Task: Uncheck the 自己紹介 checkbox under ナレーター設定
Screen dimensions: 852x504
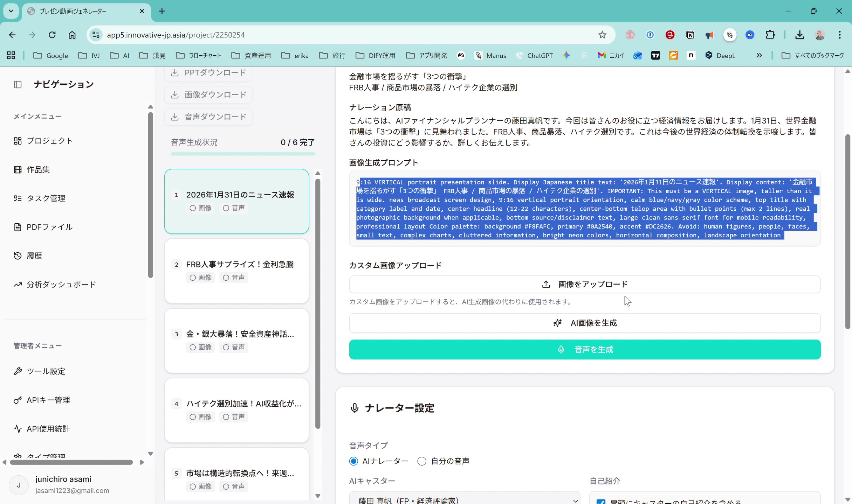Action: pos(601,502)
